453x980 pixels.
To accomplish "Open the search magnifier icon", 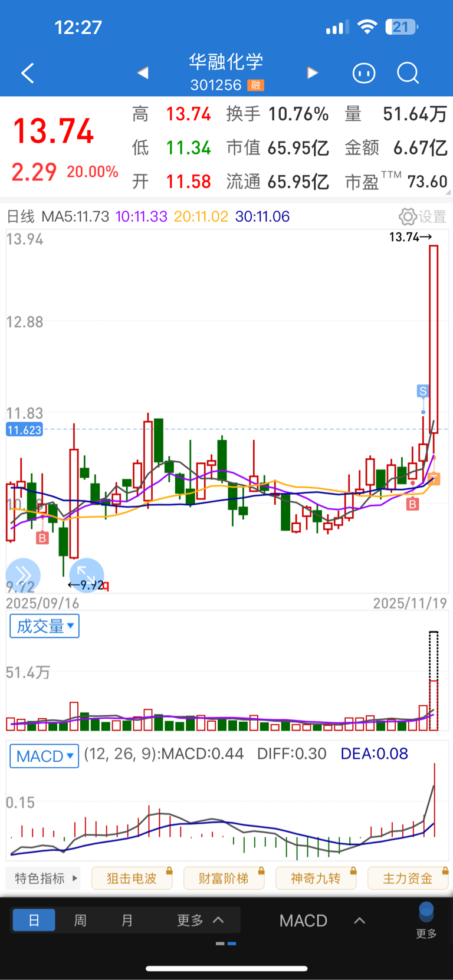I will [408, 73].
